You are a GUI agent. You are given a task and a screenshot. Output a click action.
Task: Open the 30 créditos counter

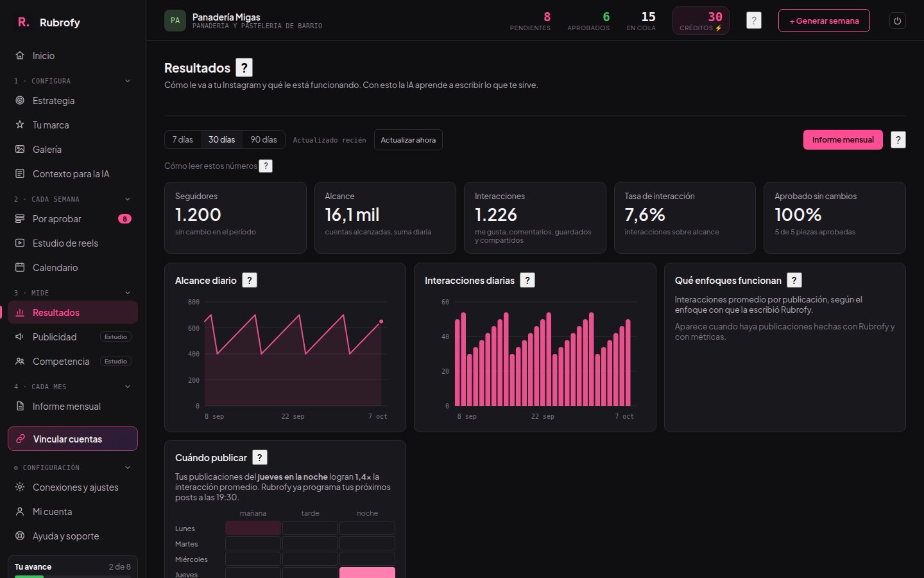click(x=701, y=21)
